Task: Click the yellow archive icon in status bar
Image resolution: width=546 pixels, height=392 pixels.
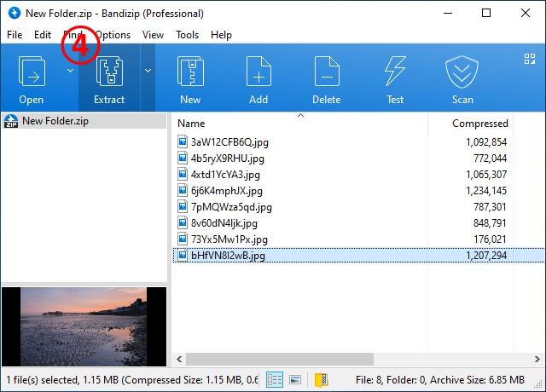Action: (x=322, y=379)
